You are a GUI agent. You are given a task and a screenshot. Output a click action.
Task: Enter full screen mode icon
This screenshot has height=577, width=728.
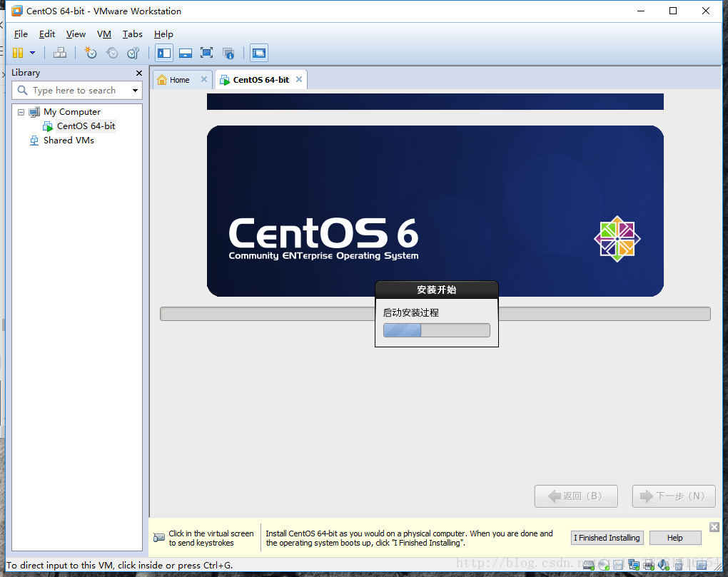[206, 53]
